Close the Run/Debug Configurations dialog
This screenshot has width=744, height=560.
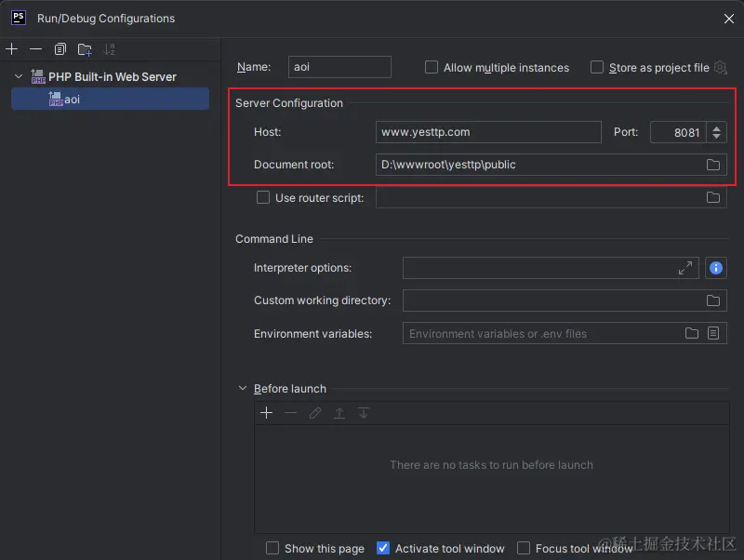(729, 19)
